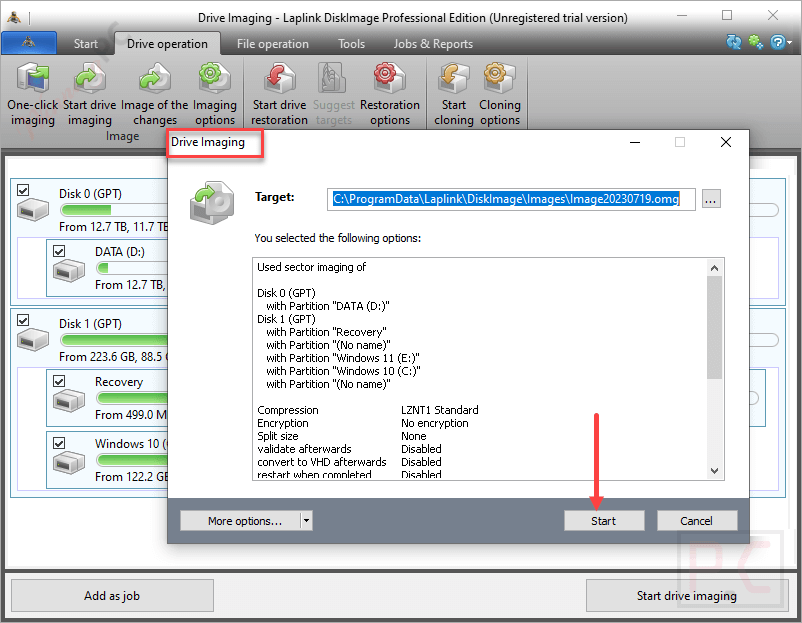Switch to the File operation tab
802x623 pixels.
273,44
